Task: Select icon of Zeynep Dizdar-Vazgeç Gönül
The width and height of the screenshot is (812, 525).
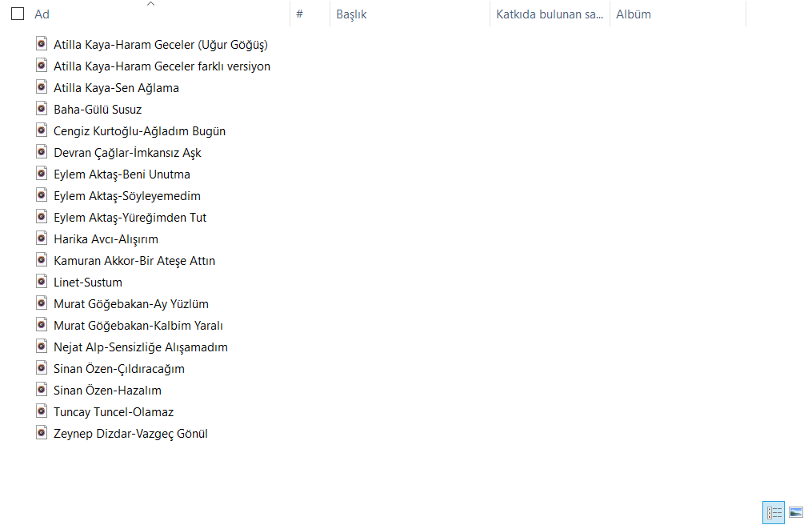Action: (x=42, y=433)
